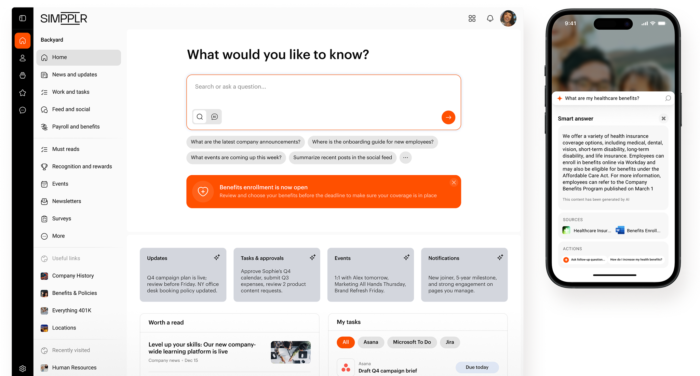The height and width of the screenshot is (376, 700).
Task: Switch to the AI chat mode icon
Action: [x=214, y=117]
